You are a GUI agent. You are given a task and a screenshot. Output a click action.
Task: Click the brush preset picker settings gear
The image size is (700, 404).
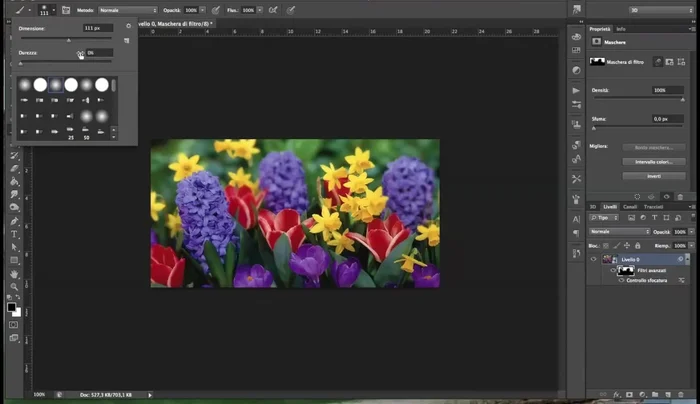click(128, 27)
